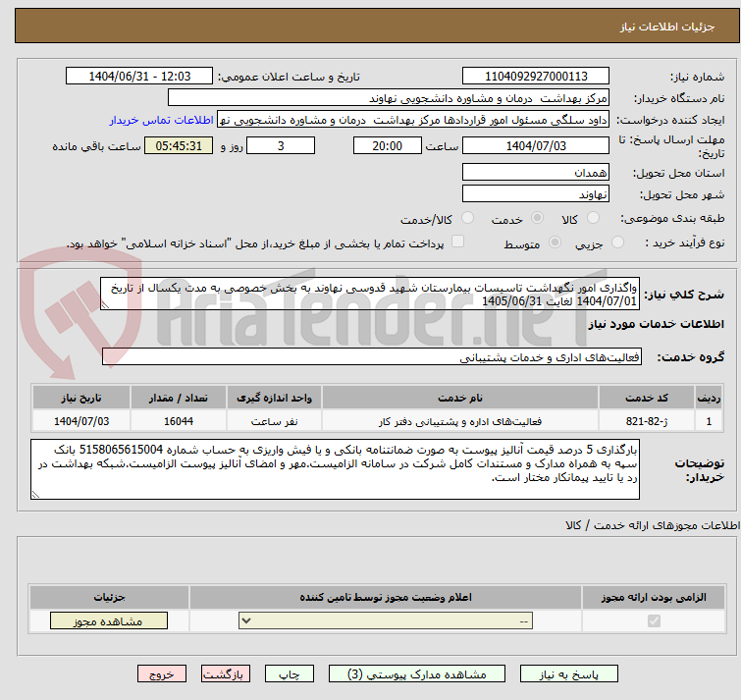Select the خدمت radio button
741x700 pixels.
[x=537, y=218]
